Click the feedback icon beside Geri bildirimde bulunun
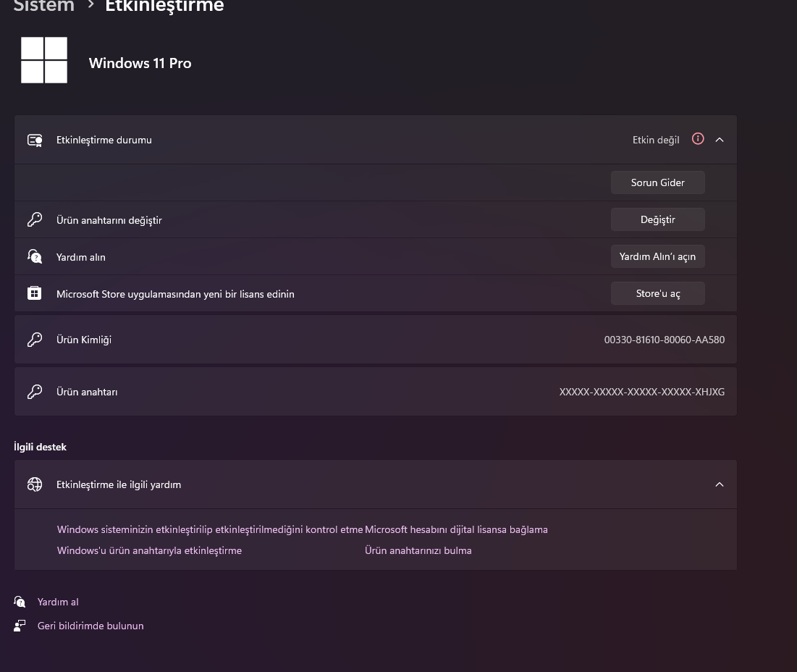Viewport: 797px width, 672px height. click(x=20, y=626)
